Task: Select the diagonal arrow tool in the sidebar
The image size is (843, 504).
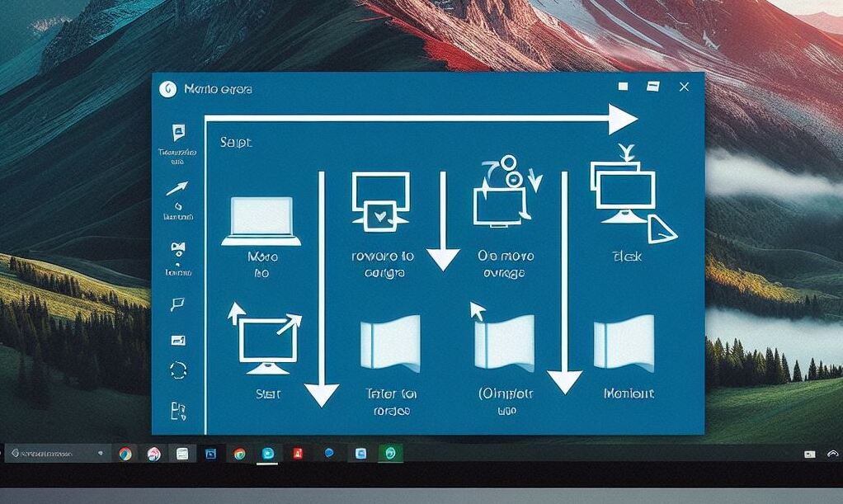Action: pyautogui.click(x=177, y=189)
